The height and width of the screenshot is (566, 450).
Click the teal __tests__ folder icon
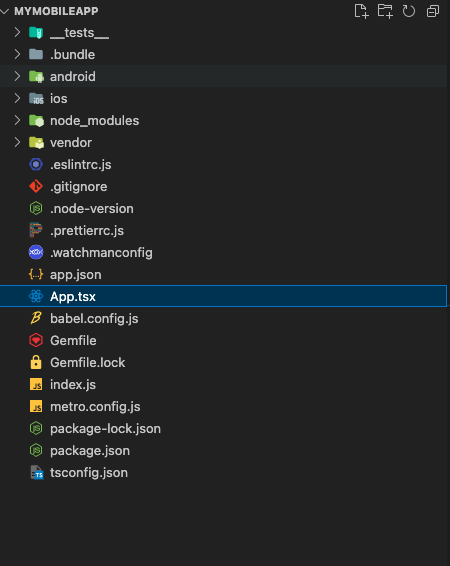36,33
